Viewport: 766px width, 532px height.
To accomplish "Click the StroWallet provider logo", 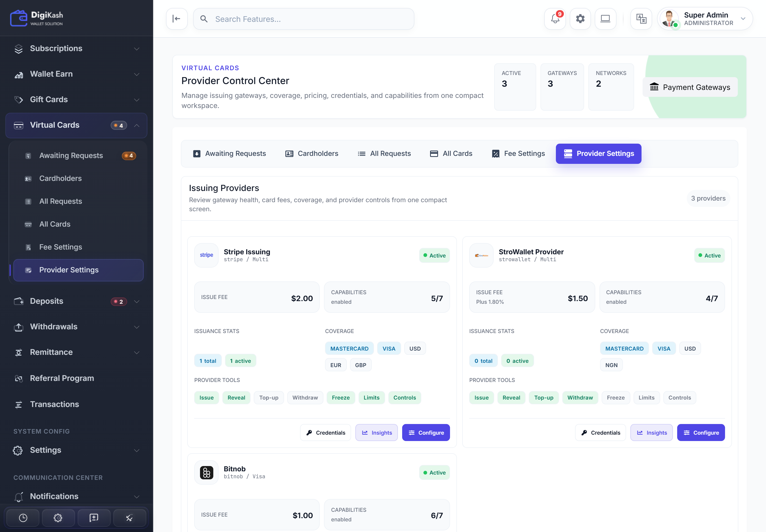I will 481,255.
